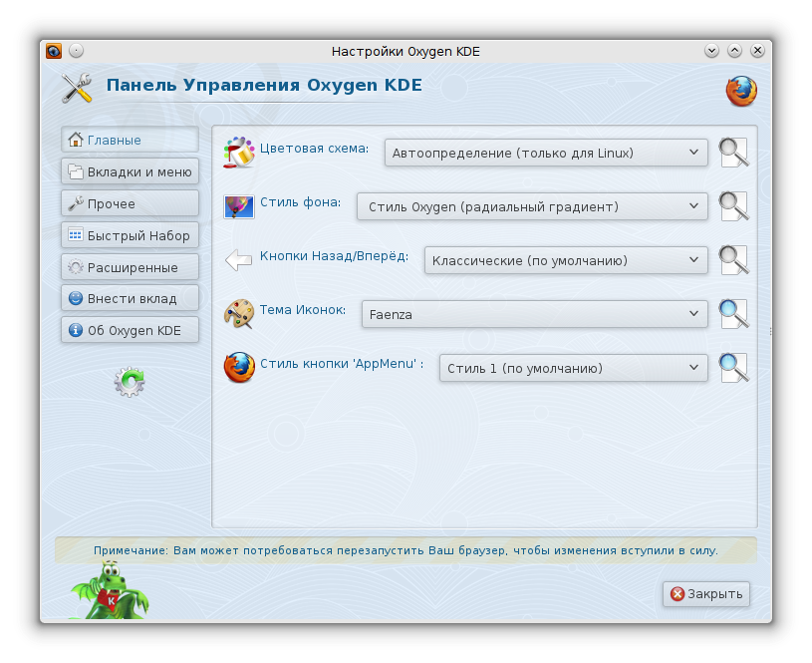
Task: Click magnifier preview next to Стиль фона
Action: coord(734,206)
